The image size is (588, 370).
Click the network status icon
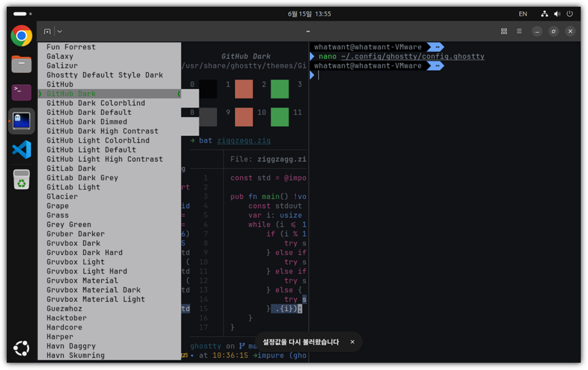click(545, 14)
